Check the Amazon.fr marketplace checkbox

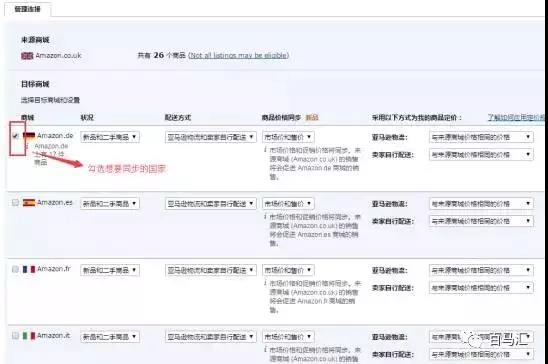[x=15, y=269]
